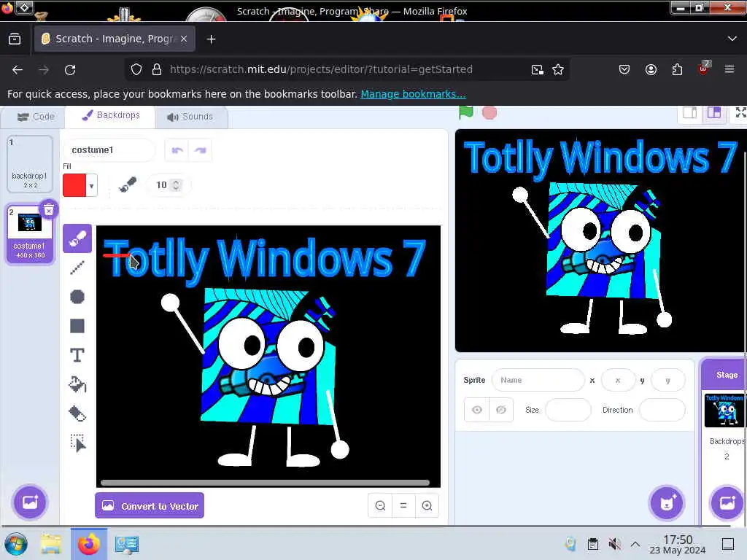747x560 pixels.
Task: Reload the current page
Action: pos(70,70)
